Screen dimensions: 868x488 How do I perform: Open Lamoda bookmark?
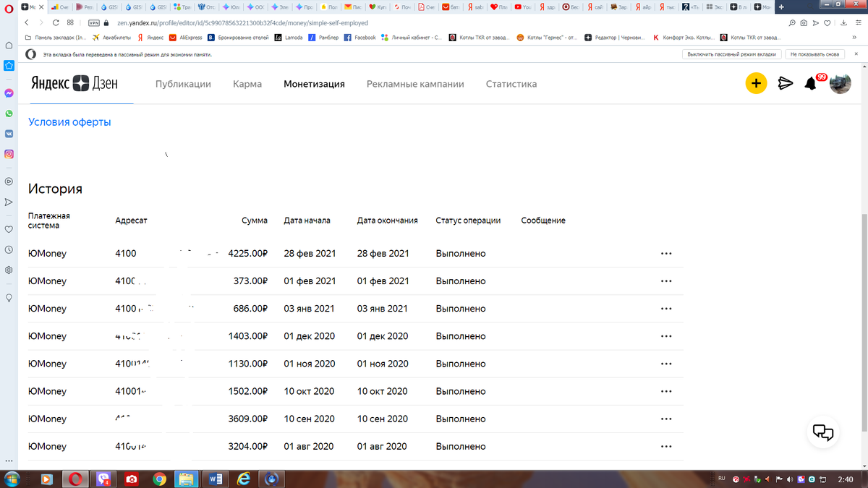pos(289,38)
